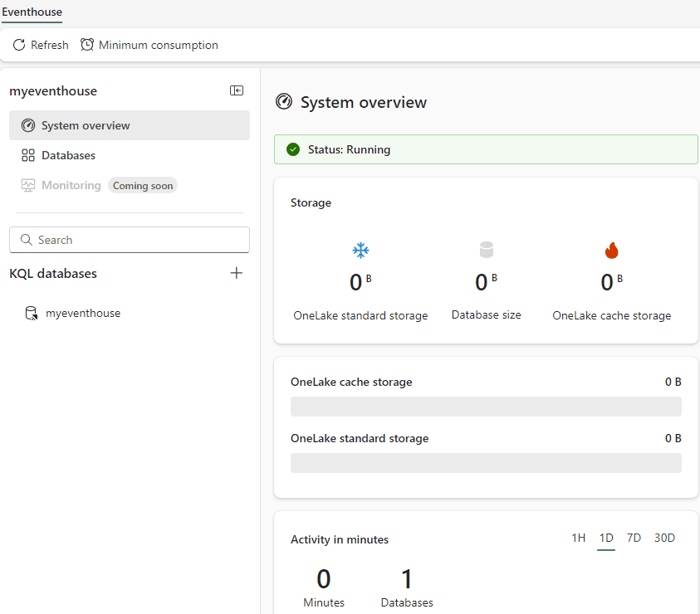Click the gauge icon beside System overview heading

coord(284,102)
